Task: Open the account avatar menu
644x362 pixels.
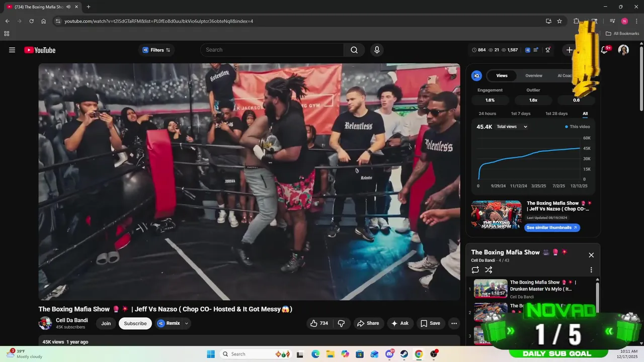Action: click(623, 50)
